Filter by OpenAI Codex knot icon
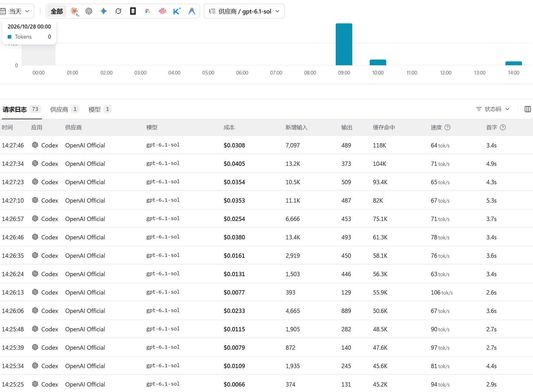533x392 pixels. pos(89,11)
